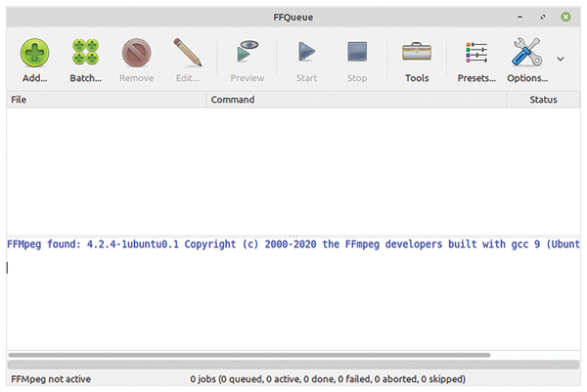This screenshot has width=587, height=392.
Task: Open the Presets sliders icon
Action: (476, 52)
